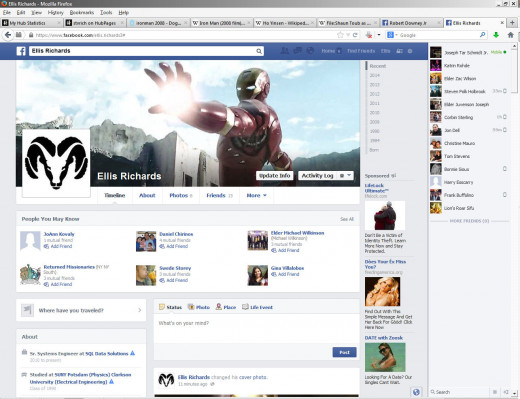
Task: Open the Bookmarks menu
Action: pos(82,12)
